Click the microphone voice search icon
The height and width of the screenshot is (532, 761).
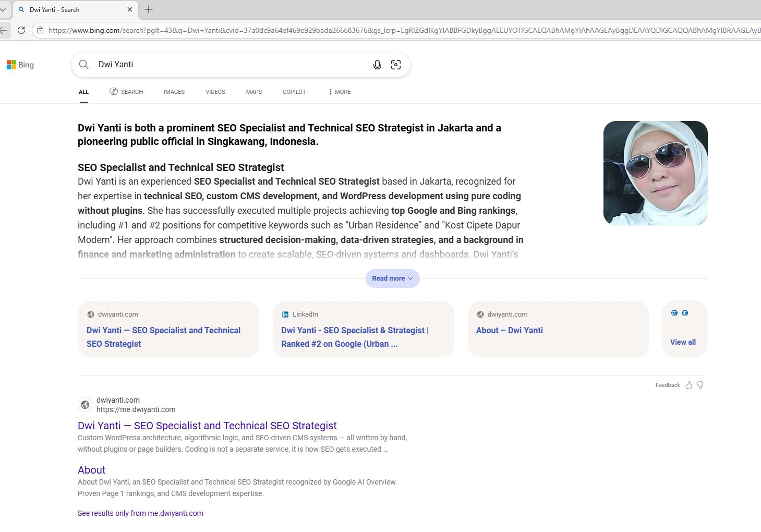coord(377,64)
